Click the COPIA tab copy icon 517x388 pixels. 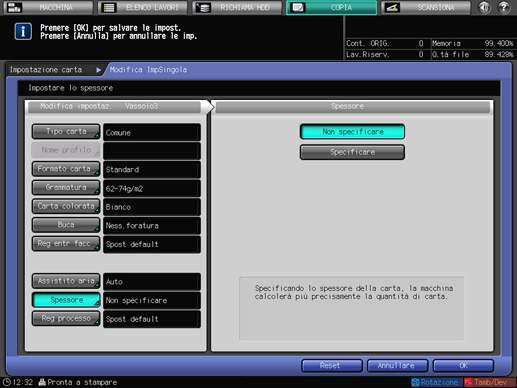pos(297,7)
